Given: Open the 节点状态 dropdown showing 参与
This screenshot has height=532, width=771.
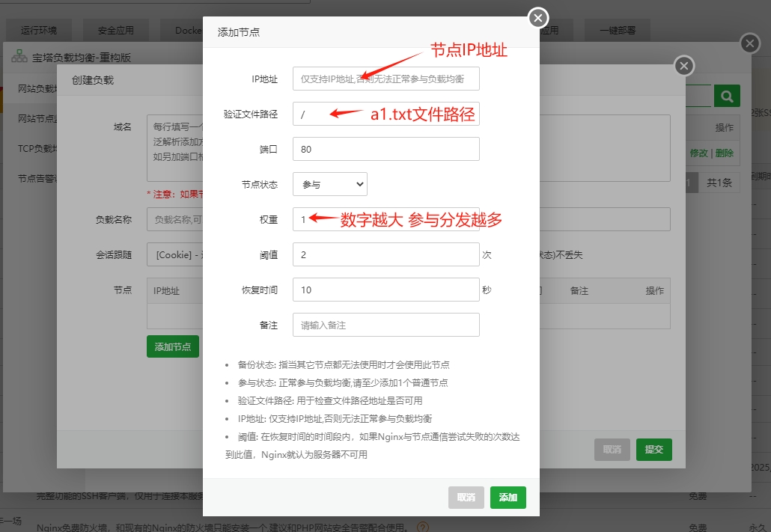Looking at the screenshot, I should [330, 184].
